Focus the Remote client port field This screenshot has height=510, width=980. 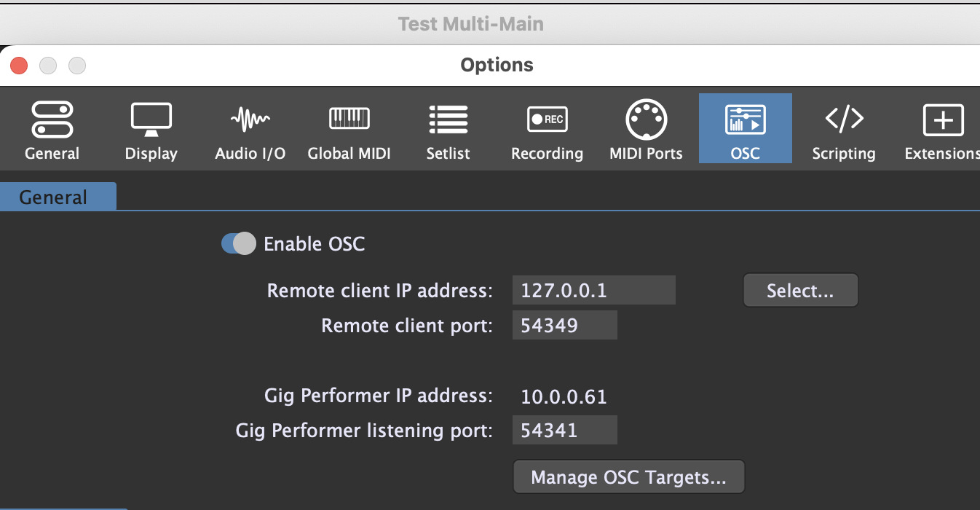tap(564, 325)
